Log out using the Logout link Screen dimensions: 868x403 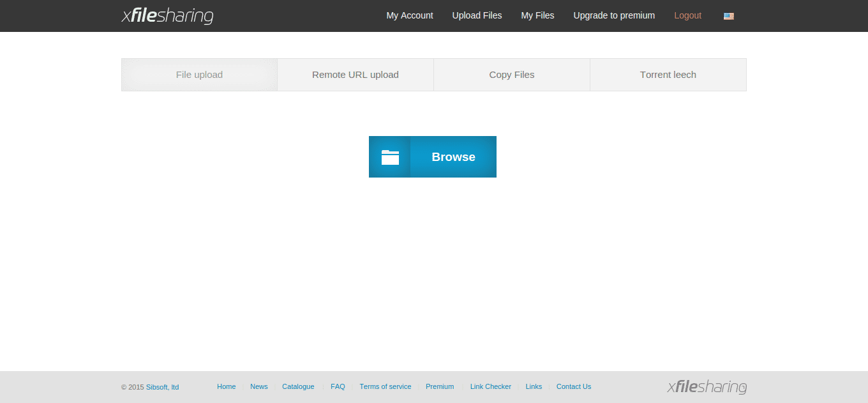[687, 15]
